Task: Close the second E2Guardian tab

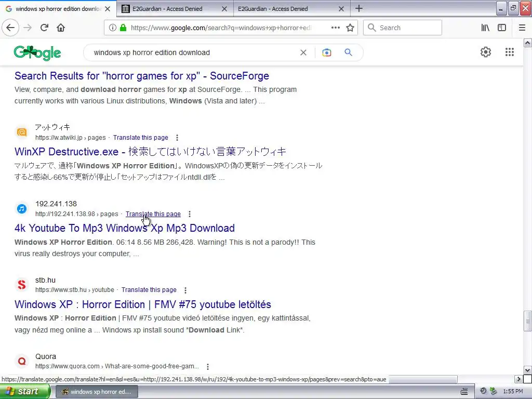Action: click(341, 9)
